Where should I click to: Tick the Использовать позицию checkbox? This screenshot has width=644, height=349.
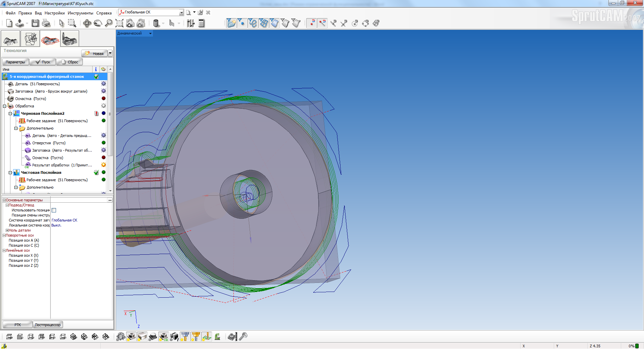pos(54,210)
